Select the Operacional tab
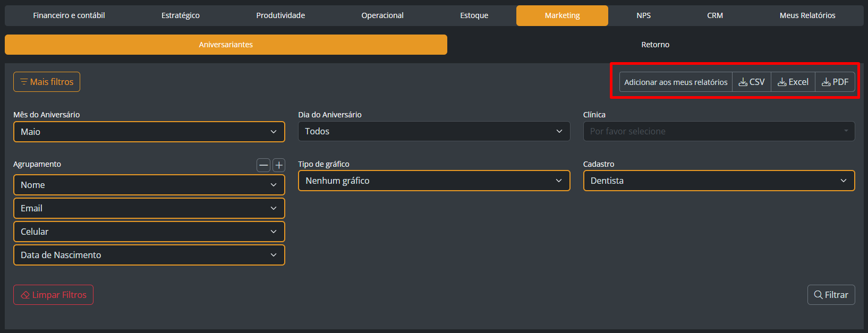This screenshot has height=333, width=868. [382, 15]
